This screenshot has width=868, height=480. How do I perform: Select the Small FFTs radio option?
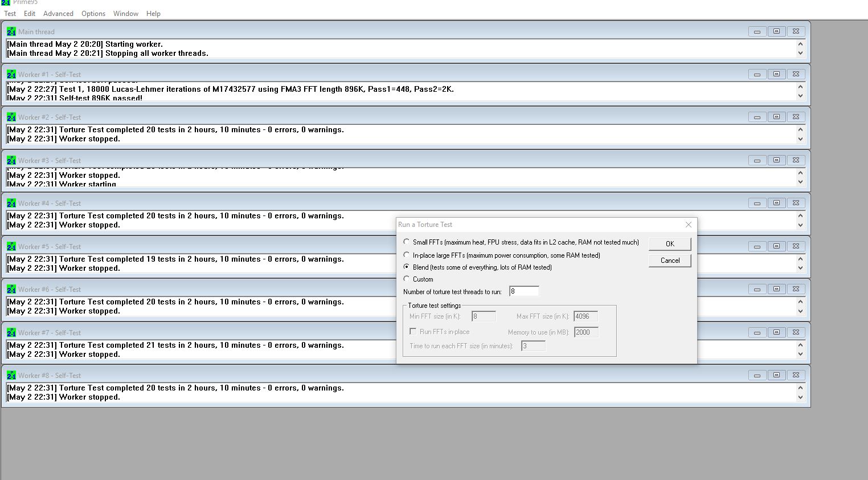406,242
